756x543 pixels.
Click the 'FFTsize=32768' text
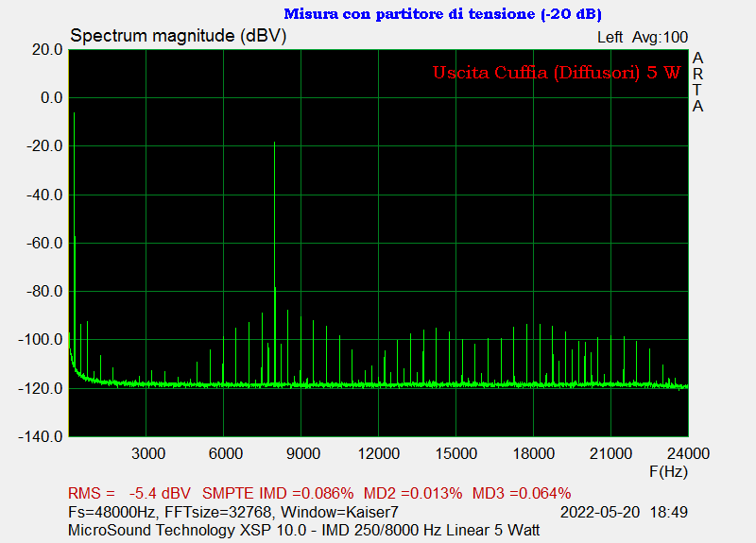click(218, 512)
